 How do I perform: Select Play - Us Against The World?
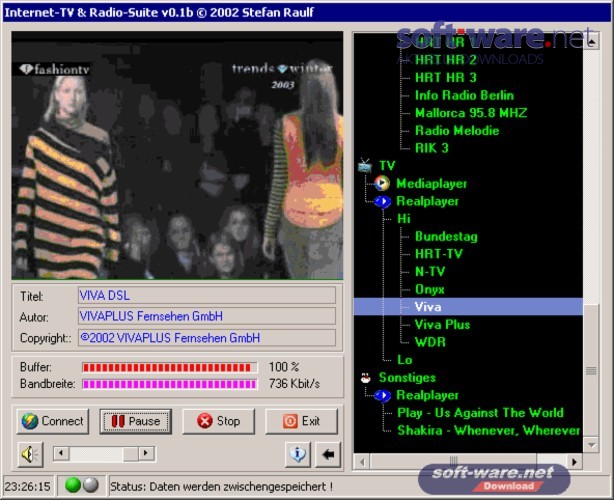click(480, 413)
